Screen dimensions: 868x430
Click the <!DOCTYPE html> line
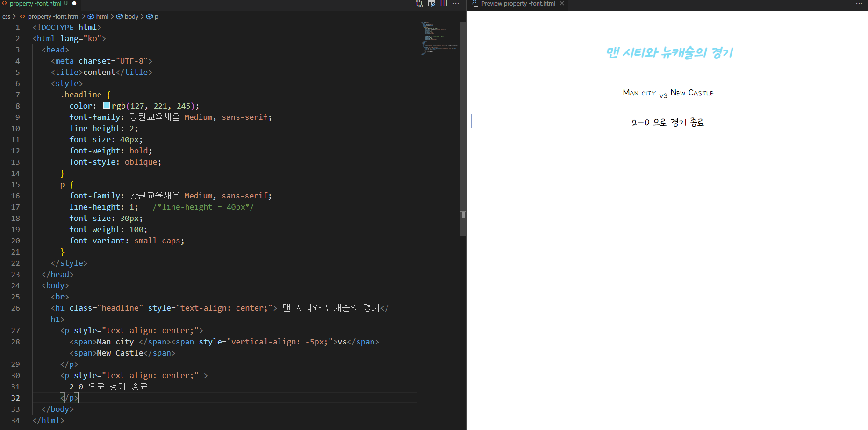(67, 27)
